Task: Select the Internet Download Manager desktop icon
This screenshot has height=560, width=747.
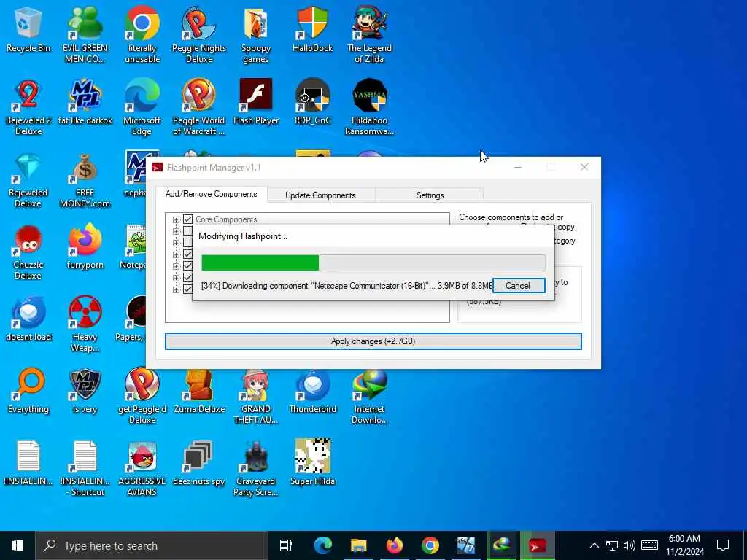Action: coord(369,396)
